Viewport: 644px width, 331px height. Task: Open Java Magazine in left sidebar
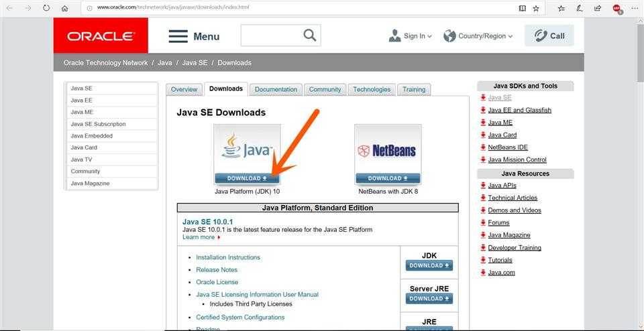pos(111,184)
